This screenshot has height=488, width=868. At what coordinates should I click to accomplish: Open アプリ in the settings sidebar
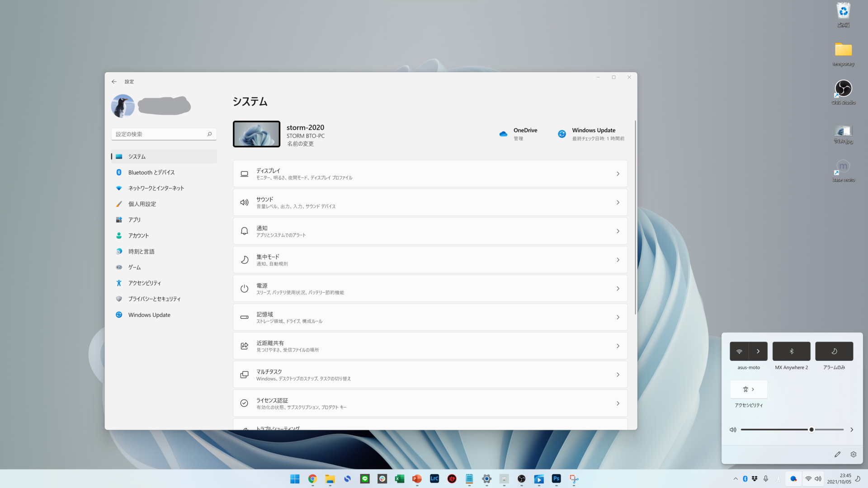click(x=164, y=220)
